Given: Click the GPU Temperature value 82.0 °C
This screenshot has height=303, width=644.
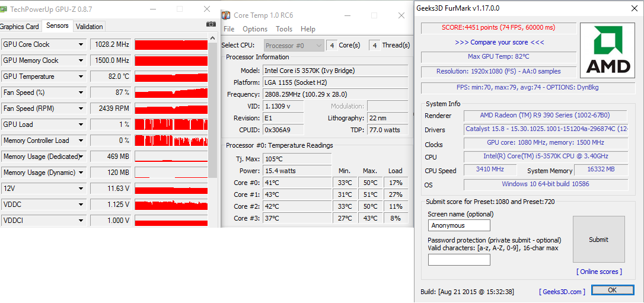Looking at the screenshot, I should point(110,76).
